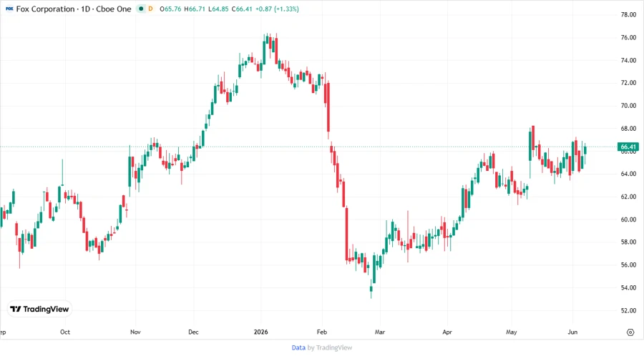This screenshot has width=644, height=356.
Task: Open the Data link below chart
Action: [x=298, y=348]
